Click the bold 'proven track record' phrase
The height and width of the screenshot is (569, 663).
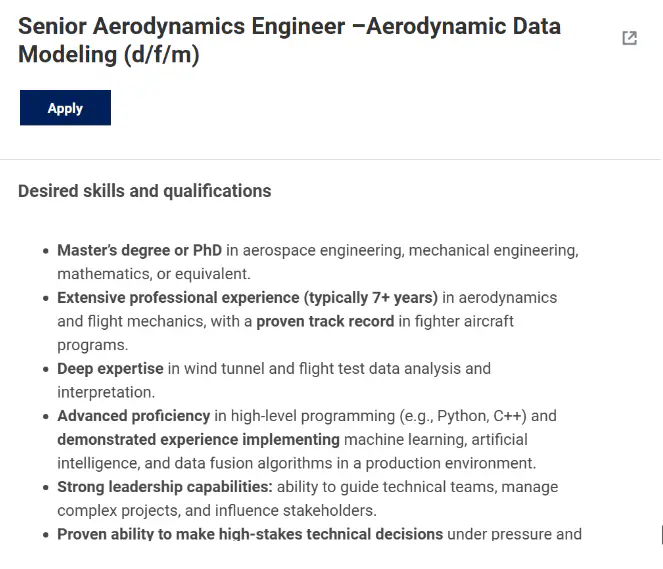click(325, 321)
